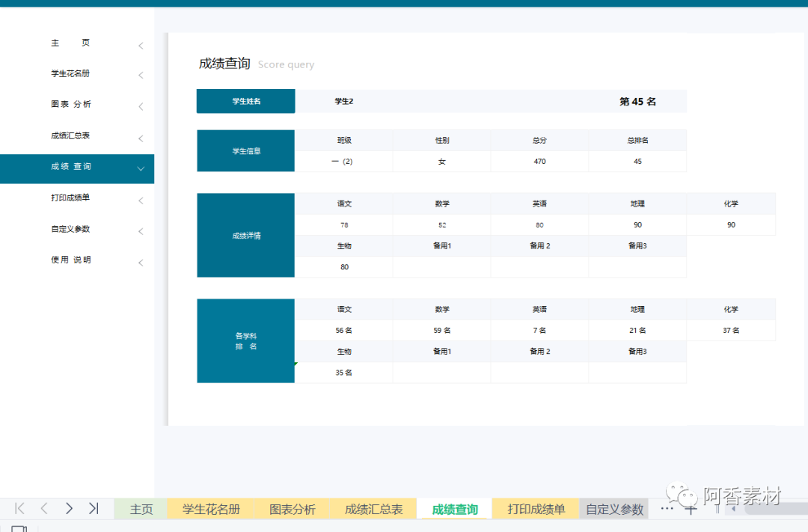Select the 语文 rank 56 名

pos(343,330)
